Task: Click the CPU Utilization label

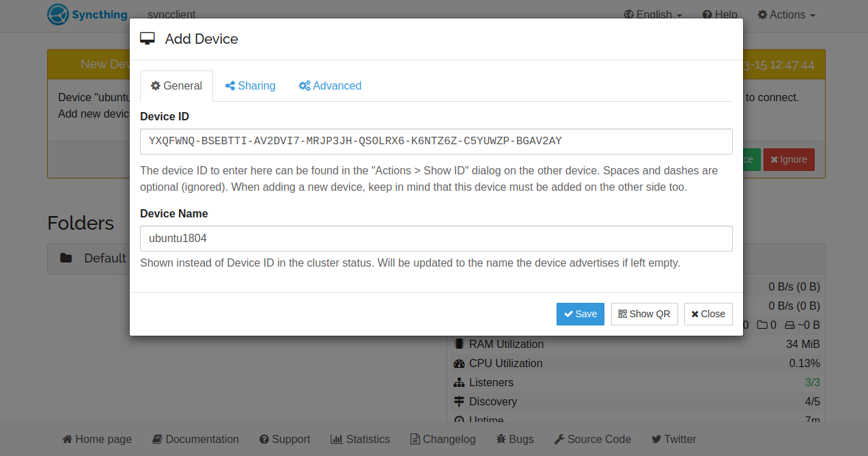Action: (506, 364)
